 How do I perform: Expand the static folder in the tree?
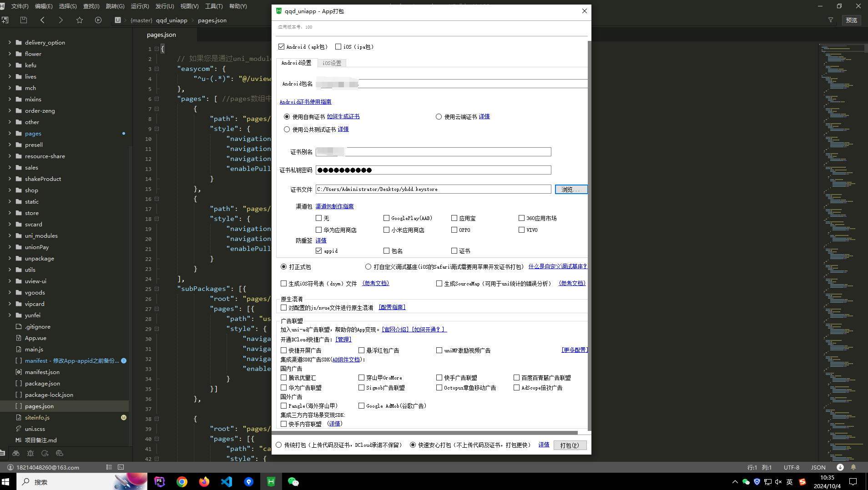click(x=10, y=201)
